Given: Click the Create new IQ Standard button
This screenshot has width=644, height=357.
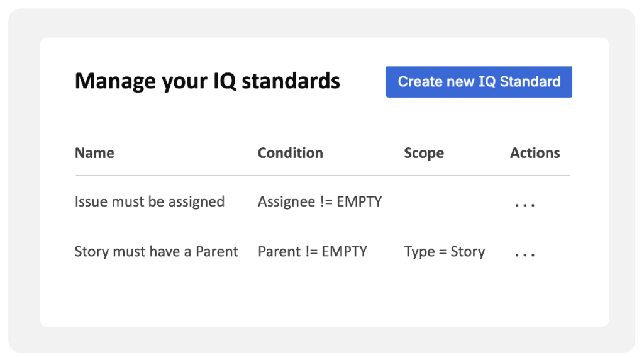Looking at the screenshot, I should pos(479,82).
